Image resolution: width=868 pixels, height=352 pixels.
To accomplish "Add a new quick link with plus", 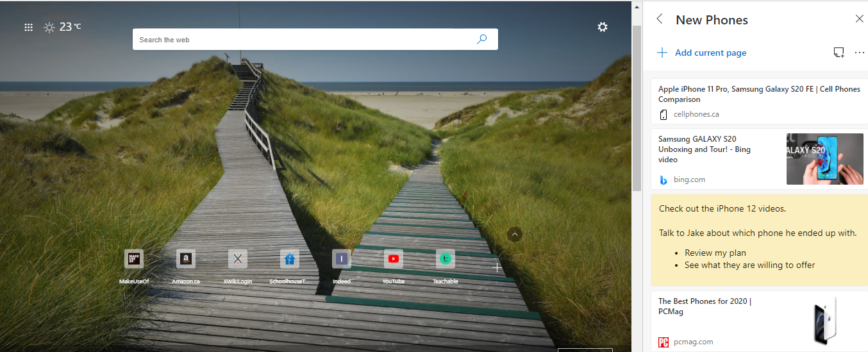I will [x=497, y=267].
